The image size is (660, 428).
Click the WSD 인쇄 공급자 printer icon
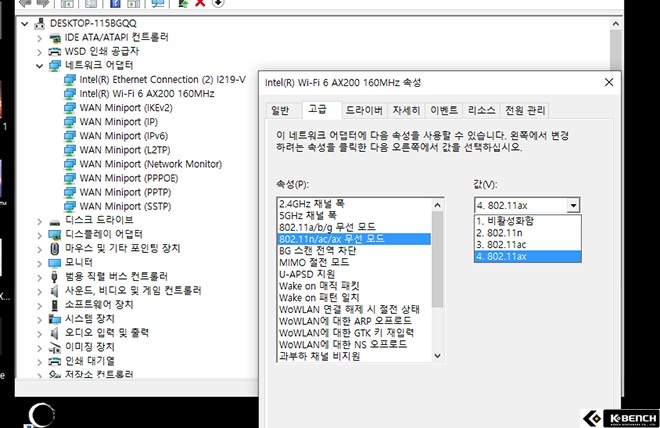[x=55, y=52]
